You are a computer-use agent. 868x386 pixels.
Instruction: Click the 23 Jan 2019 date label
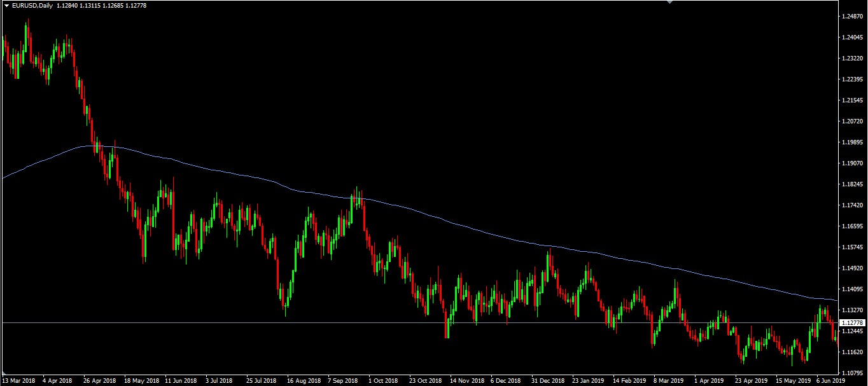[589, 381]
